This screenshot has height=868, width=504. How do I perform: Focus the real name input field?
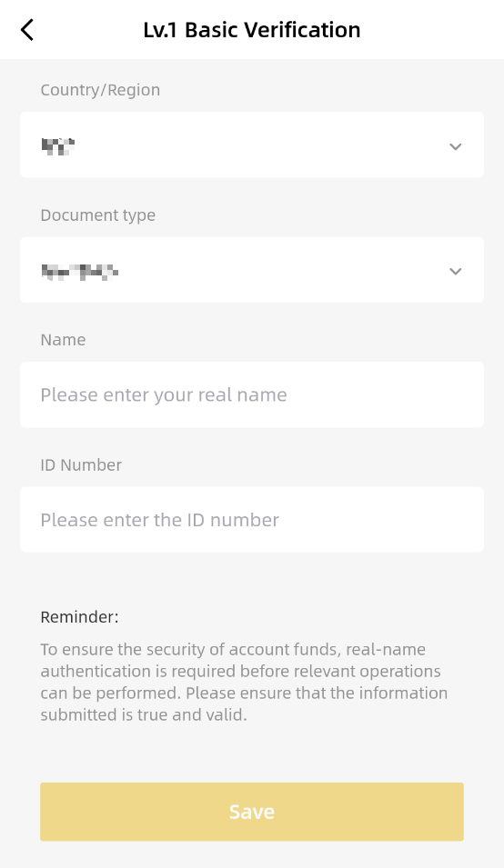click(252, 394)
